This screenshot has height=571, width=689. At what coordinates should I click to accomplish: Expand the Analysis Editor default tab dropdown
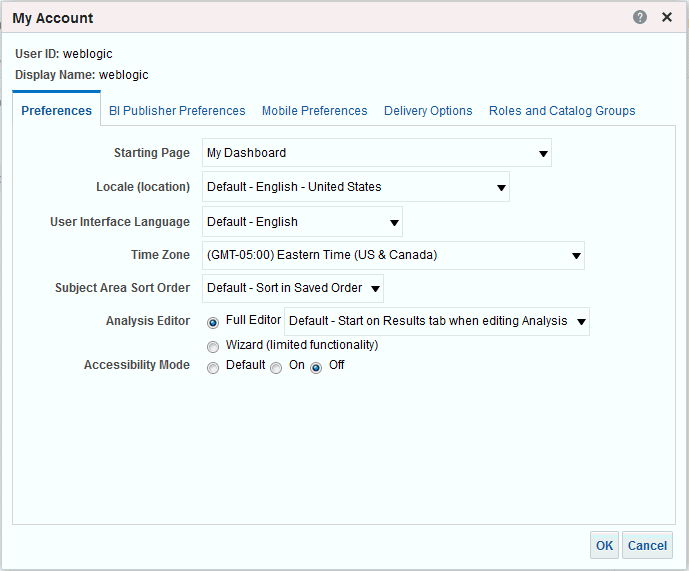coord(437,321)
